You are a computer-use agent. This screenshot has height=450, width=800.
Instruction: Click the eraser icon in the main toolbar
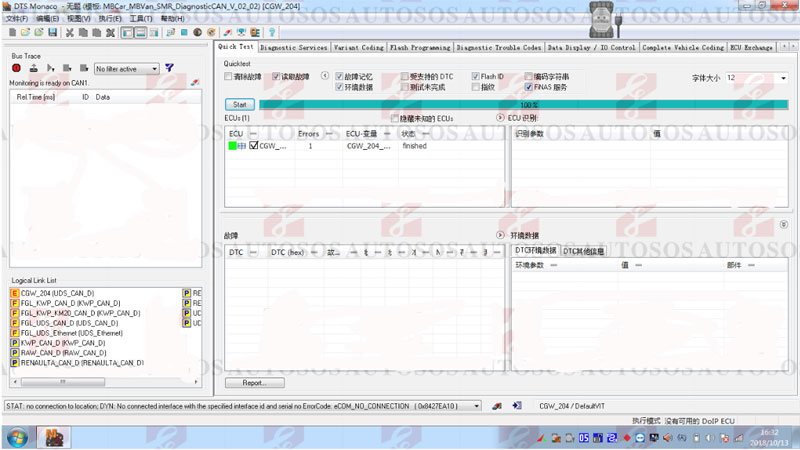pos(228,33)
